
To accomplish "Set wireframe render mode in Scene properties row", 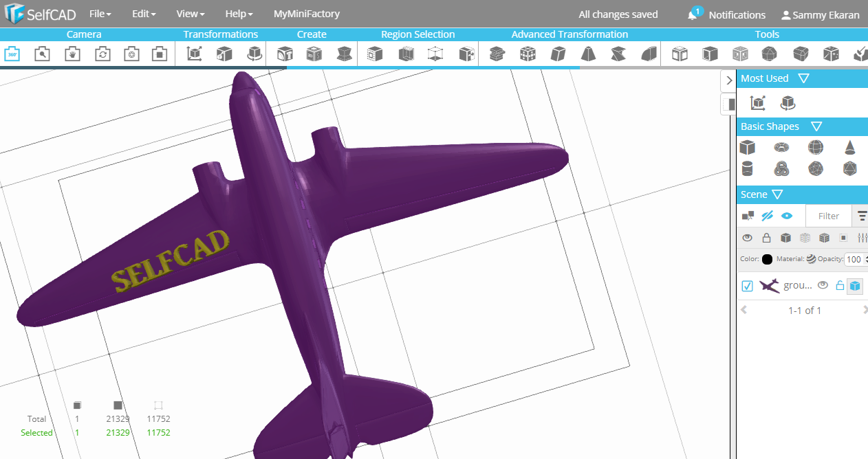I will click(805, 238).
